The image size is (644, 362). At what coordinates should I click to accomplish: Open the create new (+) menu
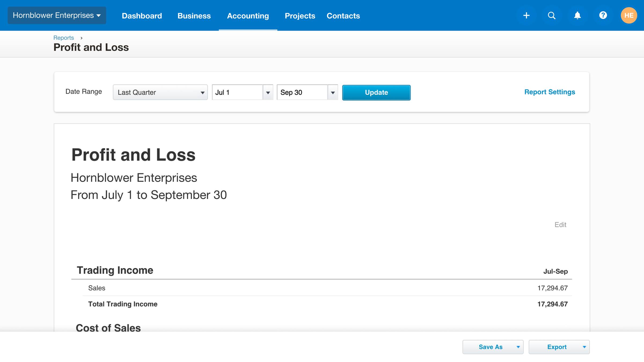[x=526, y=15]
